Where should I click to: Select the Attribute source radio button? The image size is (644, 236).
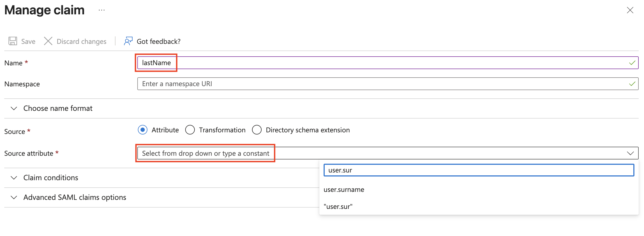click(x=143, y=130)
